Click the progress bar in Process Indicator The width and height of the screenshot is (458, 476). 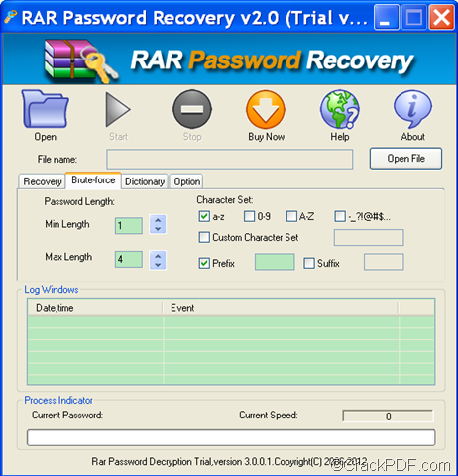[231, 437]
